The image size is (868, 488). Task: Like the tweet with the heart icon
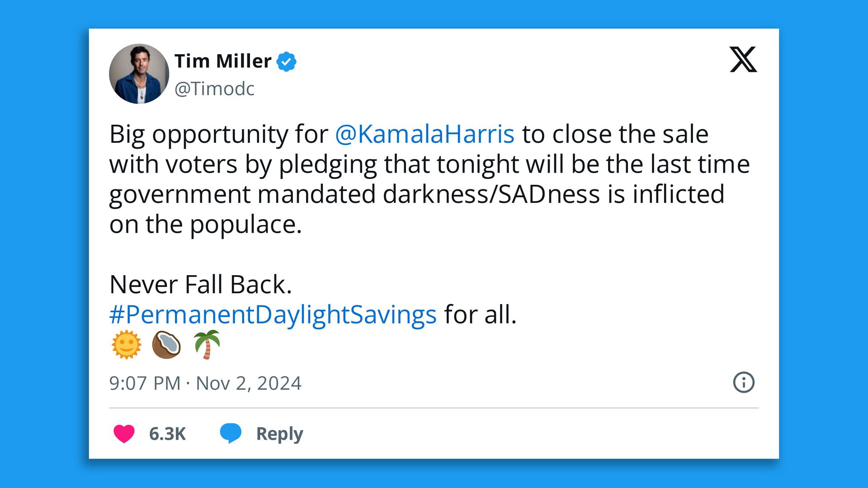[x=124, y=434]
